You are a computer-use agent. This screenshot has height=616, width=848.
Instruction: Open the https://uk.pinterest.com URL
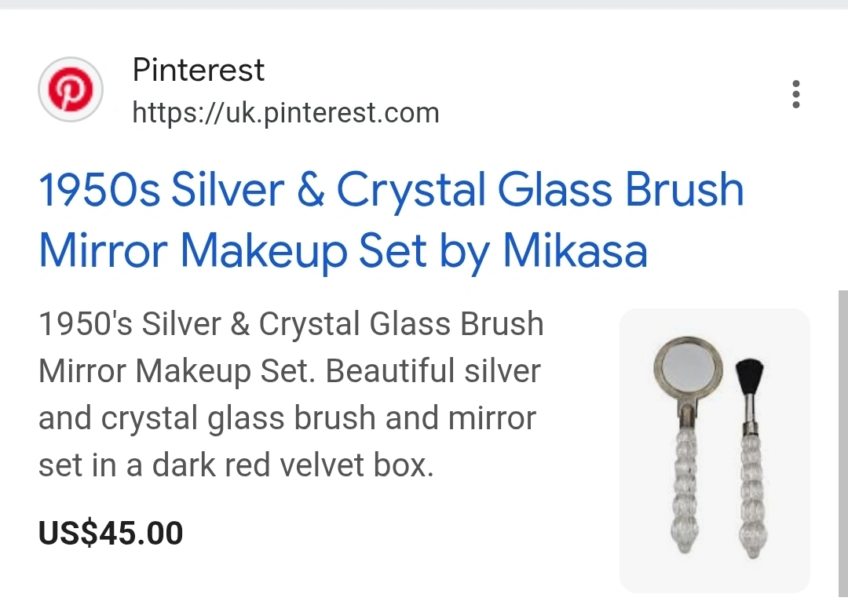point(285,113)
